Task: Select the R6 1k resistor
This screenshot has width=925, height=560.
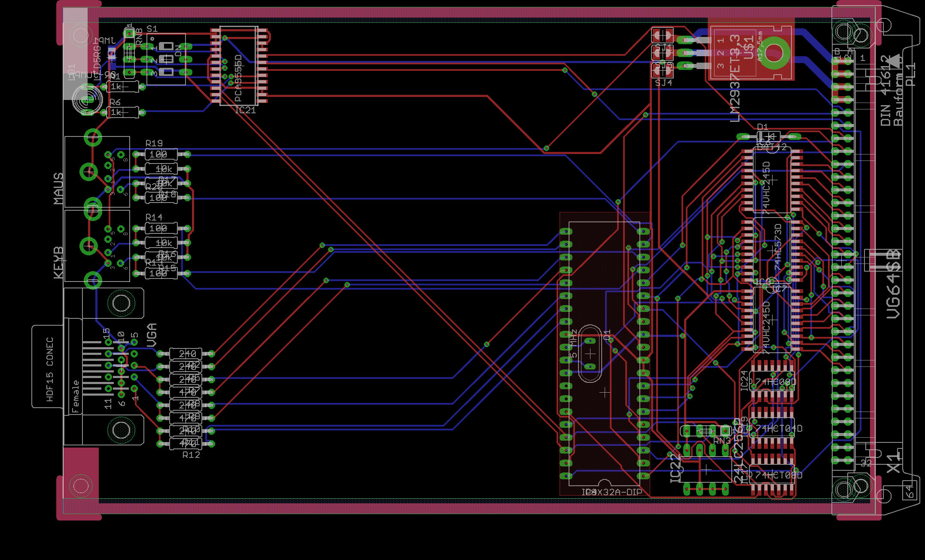Action: tap(122, 112)
